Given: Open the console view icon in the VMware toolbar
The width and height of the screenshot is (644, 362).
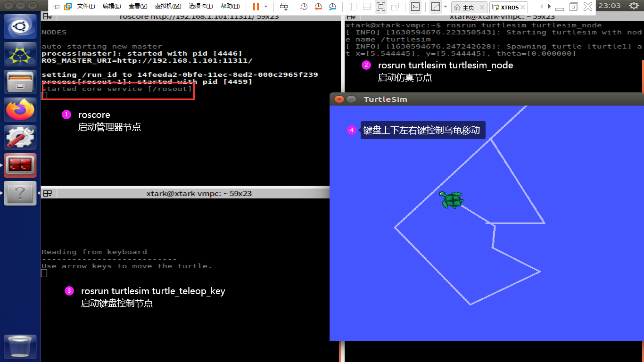Looking at the screenshot, I should [x=415, y=7].
